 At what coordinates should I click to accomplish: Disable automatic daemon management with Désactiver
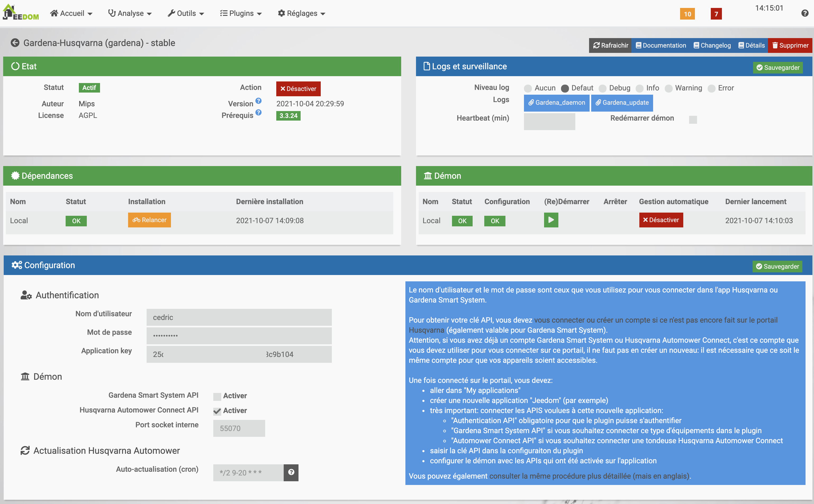tap(661, 220)
